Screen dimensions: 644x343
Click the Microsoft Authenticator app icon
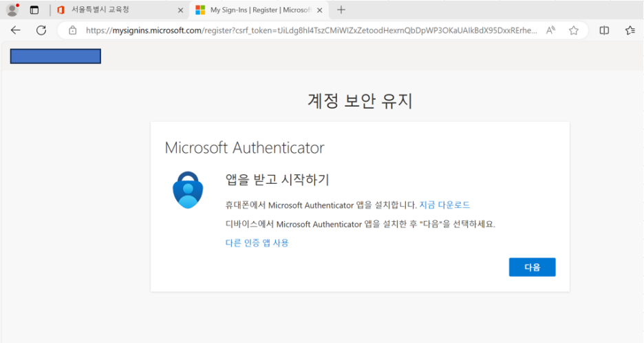point(188,189)
